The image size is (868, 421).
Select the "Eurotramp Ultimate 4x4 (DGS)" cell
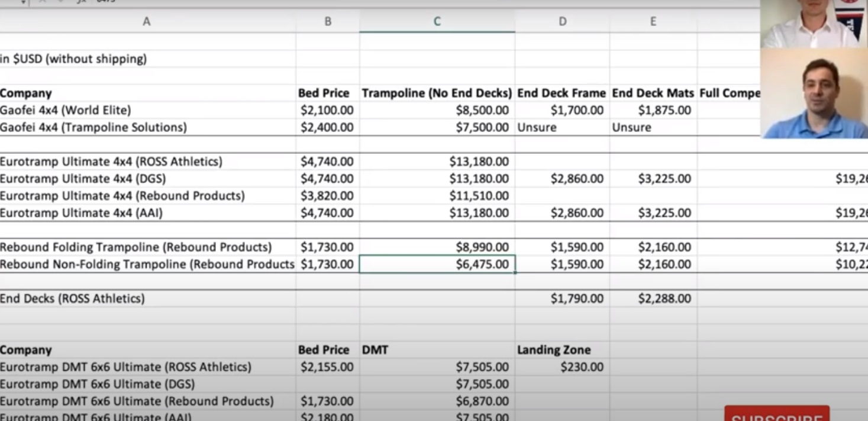pos(148,179)
